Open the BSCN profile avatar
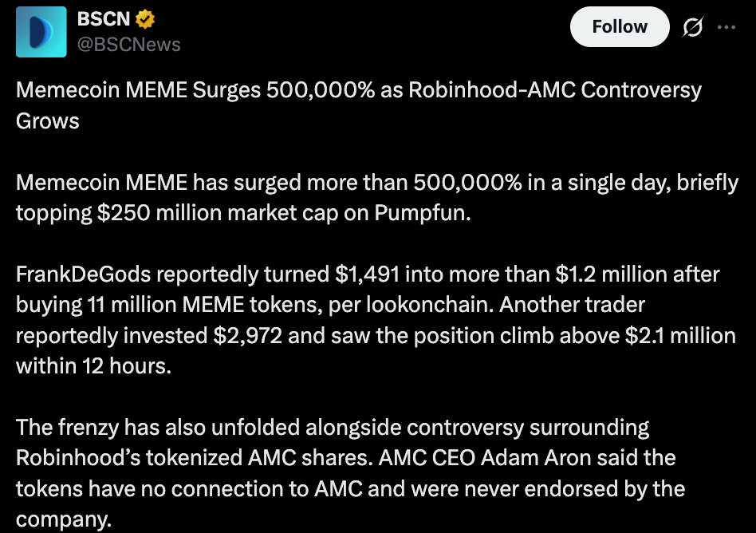Screen dimensions: 756x533 click(x=41, y=32)
